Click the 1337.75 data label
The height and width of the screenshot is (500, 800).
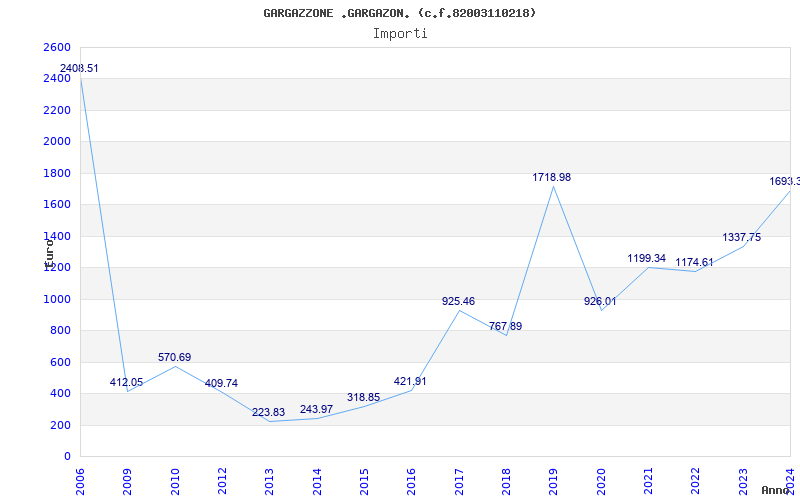click(742, 237)
